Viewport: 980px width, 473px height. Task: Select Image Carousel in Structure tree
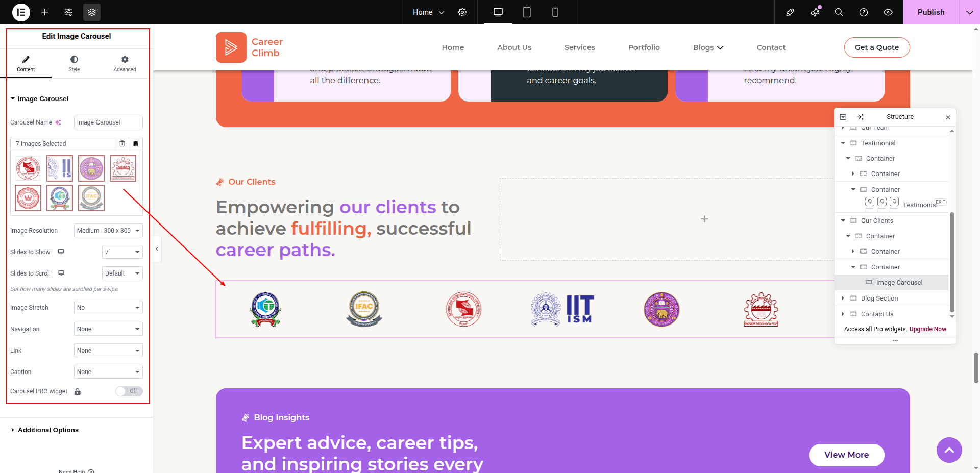click(891, 283)
